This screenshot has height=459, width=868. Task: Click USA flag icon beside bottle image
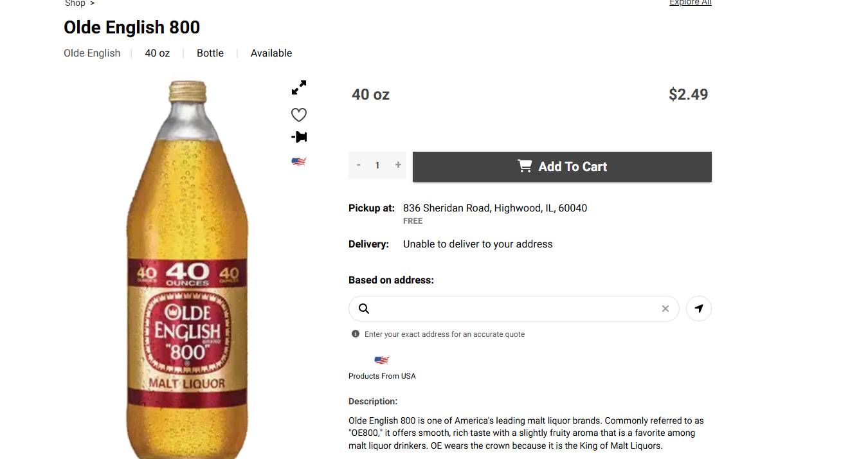[298, 161]
